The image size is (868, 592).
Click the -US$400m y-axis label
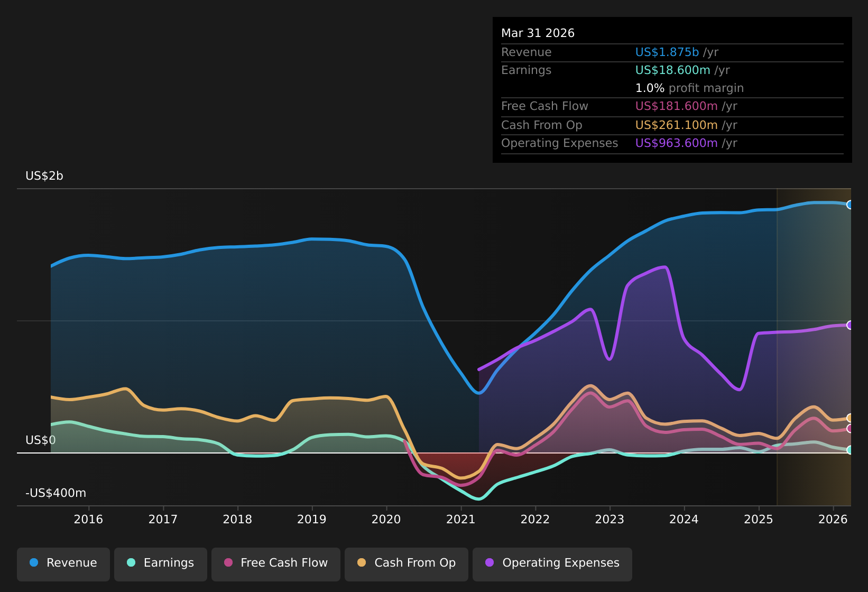[56, 493]
